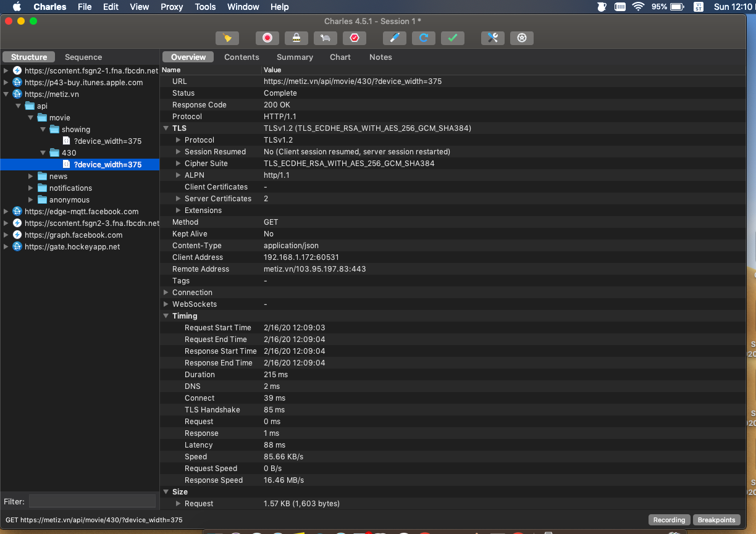Click the document icon of the selected ?device_width=375
The width and height of the screenshot is (756, 534).
click(66, 165)
